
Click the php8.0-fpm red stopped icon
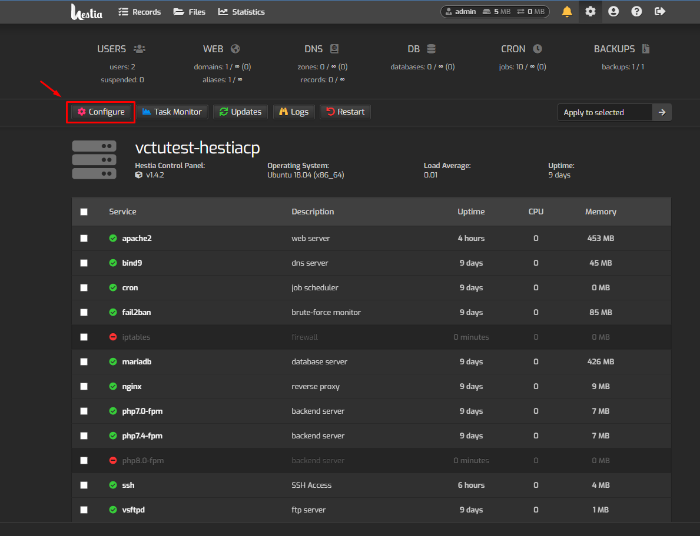point(113,460)
